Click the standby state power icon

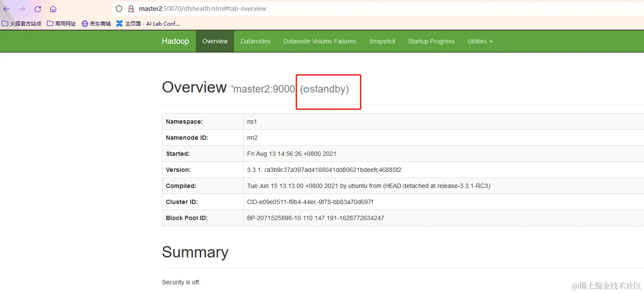pyautogui.click(x=306, y=89)
